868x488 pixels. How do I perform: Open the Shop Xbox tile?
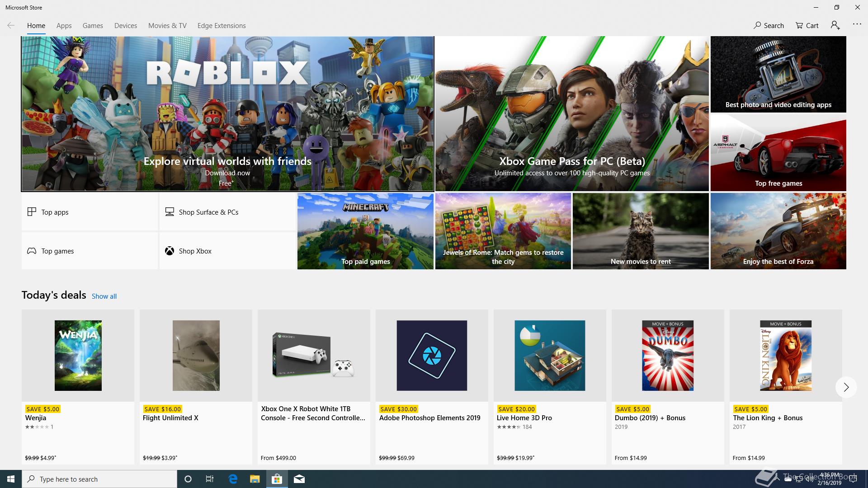coord(227,251)
